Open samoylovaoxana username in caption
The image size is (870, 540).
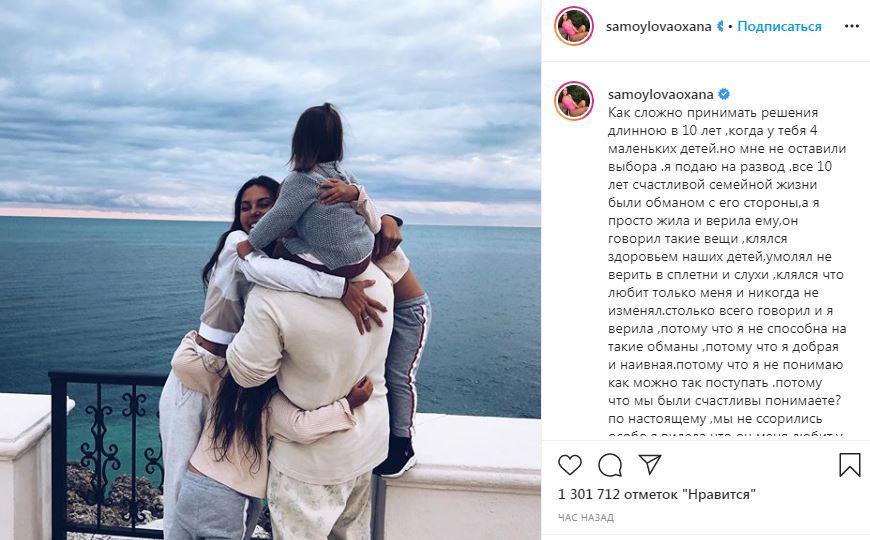point(660,94)
